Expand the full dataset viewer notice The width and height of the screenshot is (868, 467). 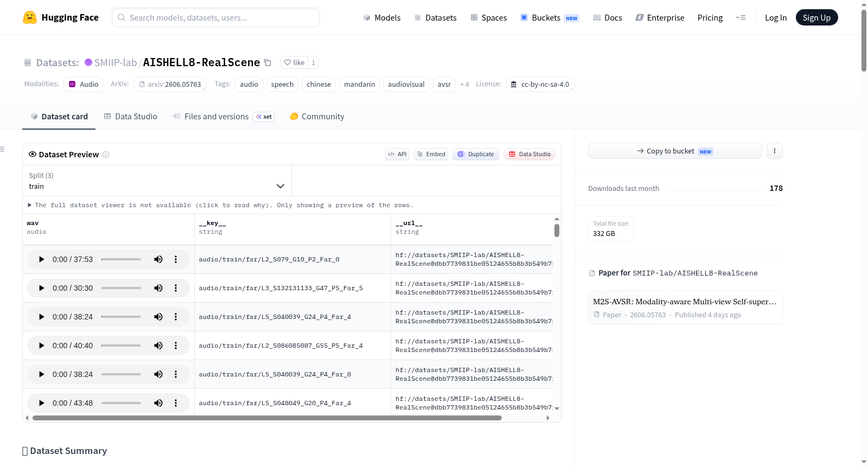point(221,205)
